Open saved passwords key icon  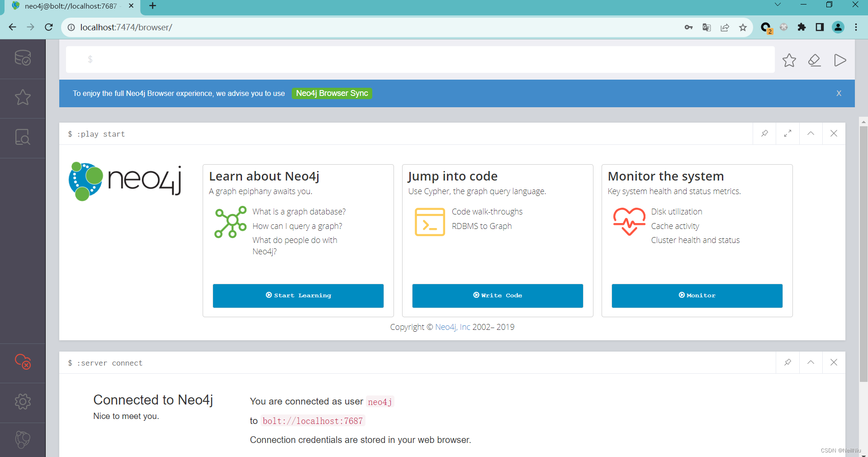click(x=688, y=27)
